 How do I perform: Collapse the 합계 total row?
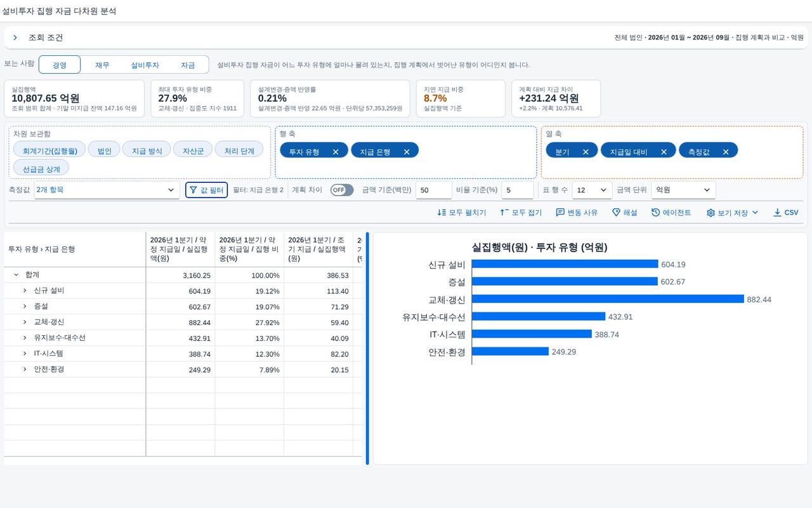click(x=16, y=275)
